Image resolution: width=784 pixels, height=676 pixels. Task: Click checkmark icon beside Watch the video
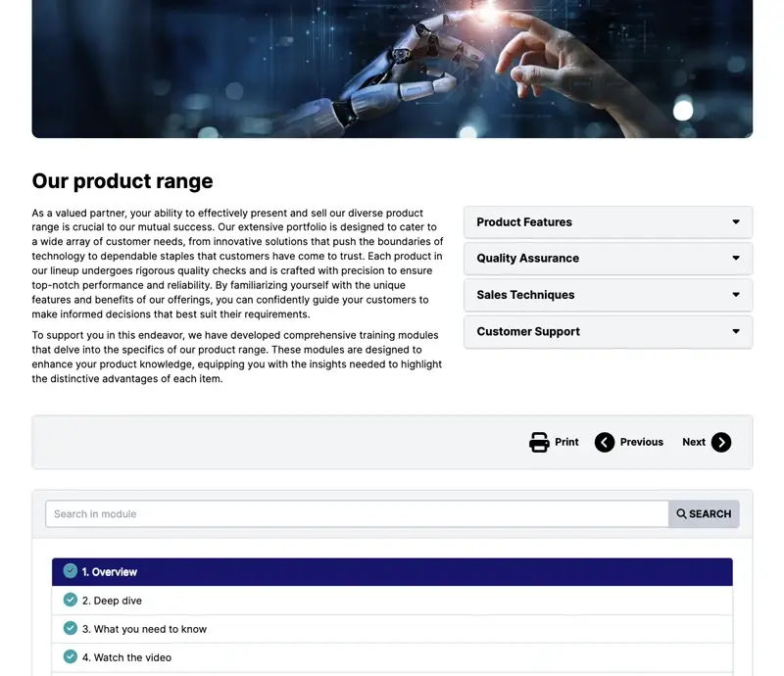click(71, 657)
